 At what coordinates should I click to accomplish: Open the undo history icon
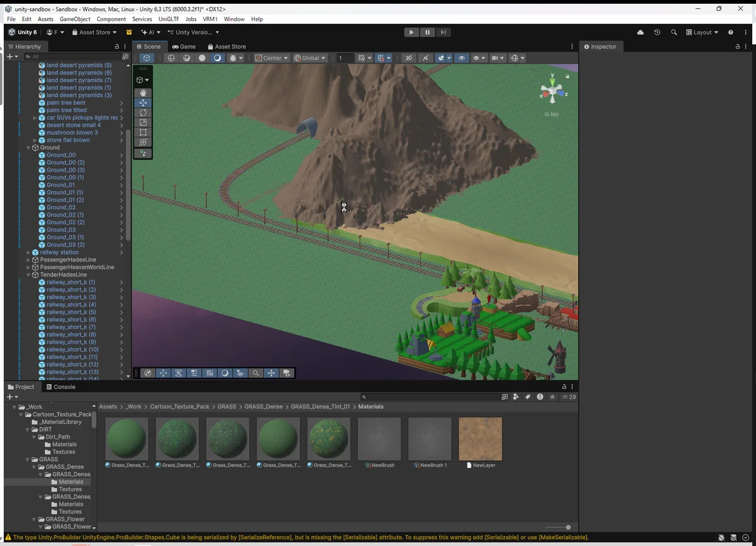click(657, 32)
